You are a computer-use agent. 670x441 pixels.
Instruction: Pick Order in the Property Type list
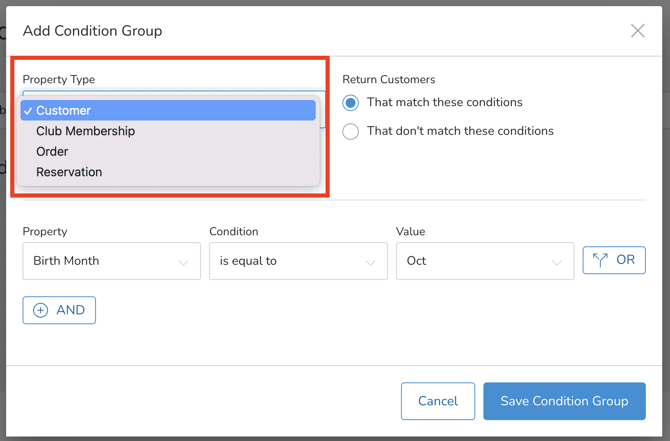click(52, 152)
